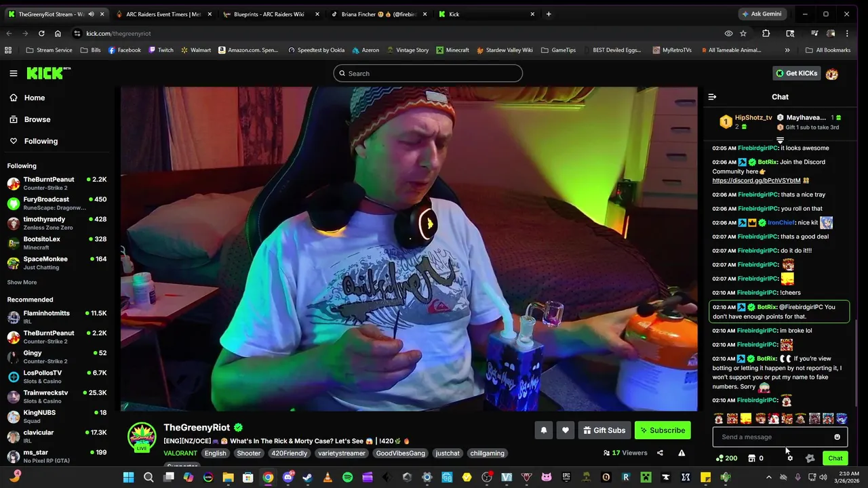The image size is (868, 488).
Task: Open TheBurntPeanut in the Following list
Action: 57,183
